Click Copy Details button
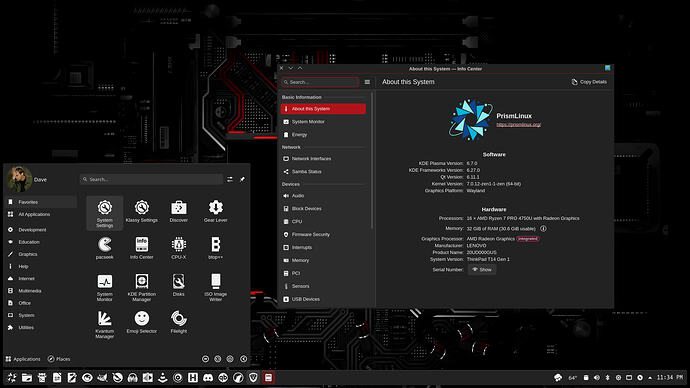The image size is (690, 388). 589,82
